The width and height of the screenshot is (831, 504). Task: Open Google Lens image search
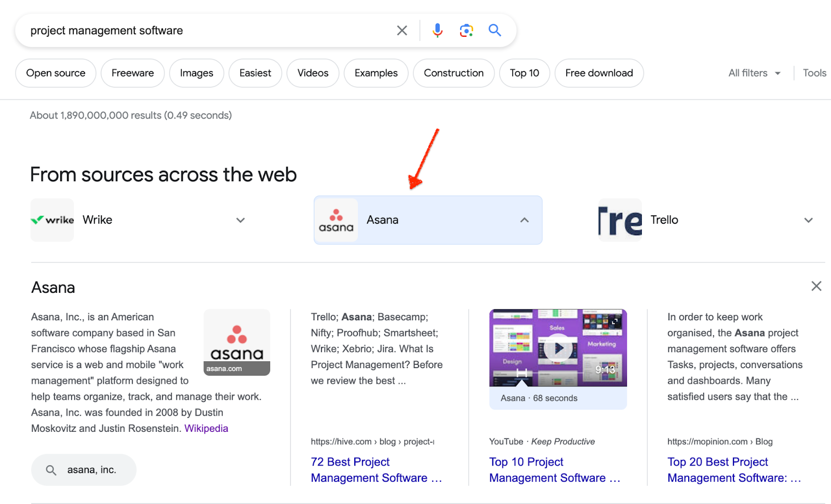tap(466, 31)
